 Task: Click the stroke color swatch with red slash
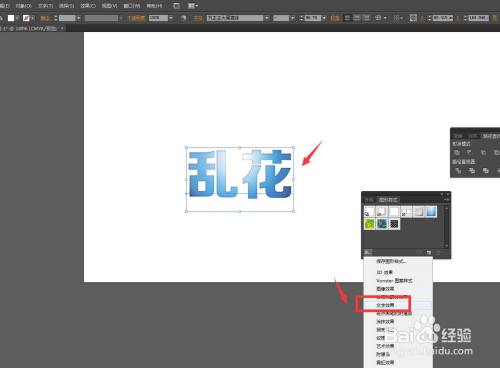coord(26,18)
